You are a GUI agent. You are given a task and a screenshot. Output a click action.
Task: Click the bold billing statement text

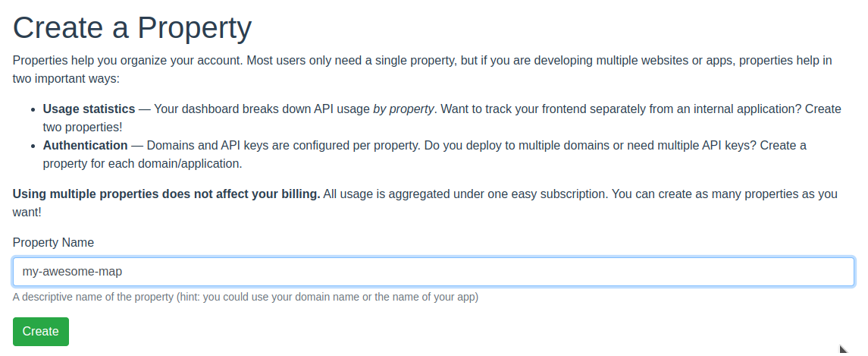(166, 194)
